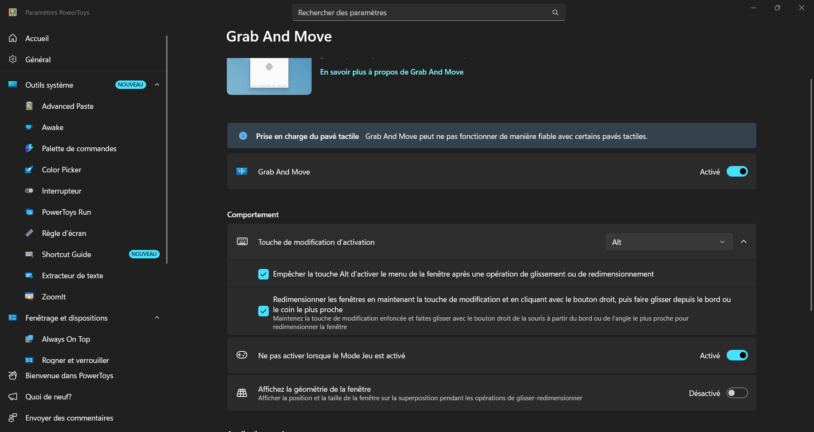Uncheck Empêcher la touche Alt checkbox
The height and width of the screenshot is (432, 814).
(263, 274)
